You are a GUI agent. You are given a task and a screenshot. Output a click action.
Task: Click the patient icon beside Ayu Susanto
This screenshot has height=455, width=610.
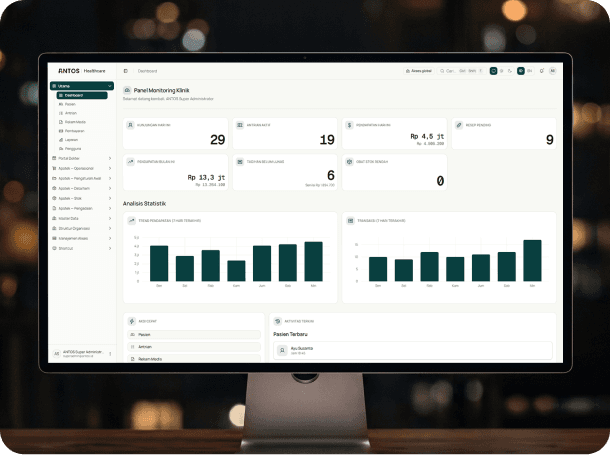[x=282, y=350]
